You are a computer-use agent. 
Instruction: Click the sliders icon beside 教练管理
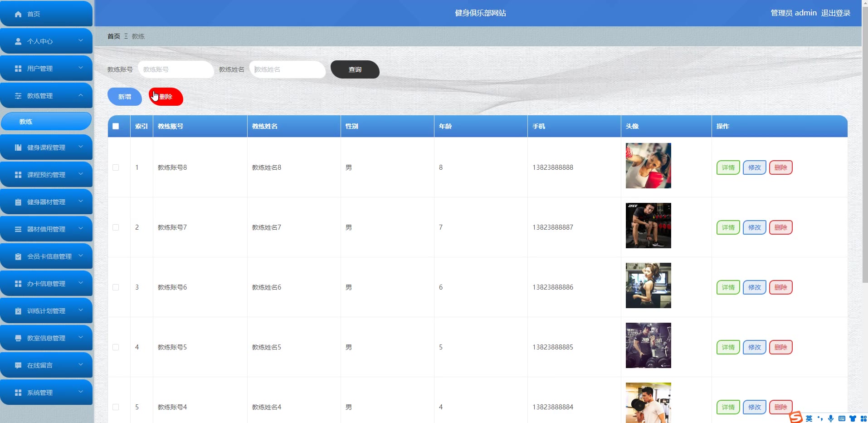18,96
